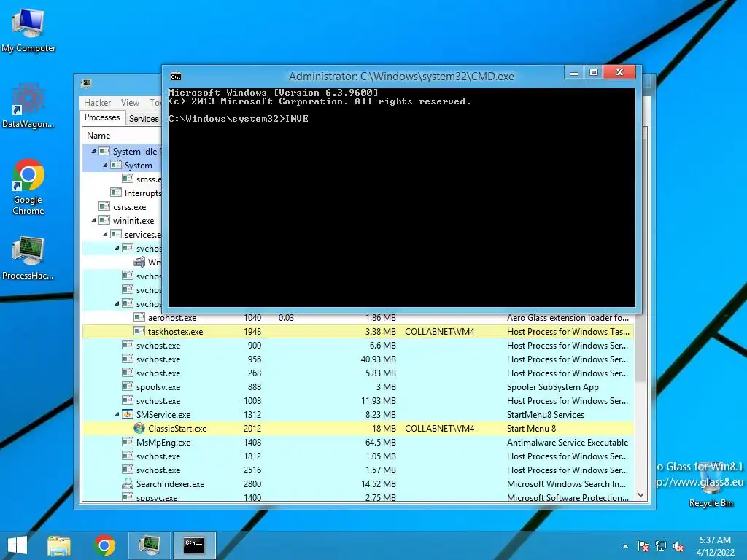The width and height of the screenshot is (747, 560).
Task: Switch to the Services tab
Action: [144, 119]
